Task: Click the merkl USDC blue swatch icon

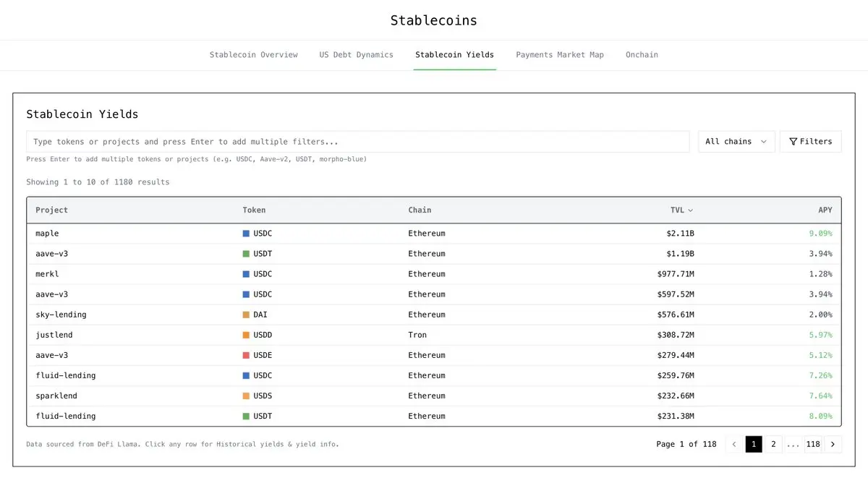Action: click(x=246, y=274)
